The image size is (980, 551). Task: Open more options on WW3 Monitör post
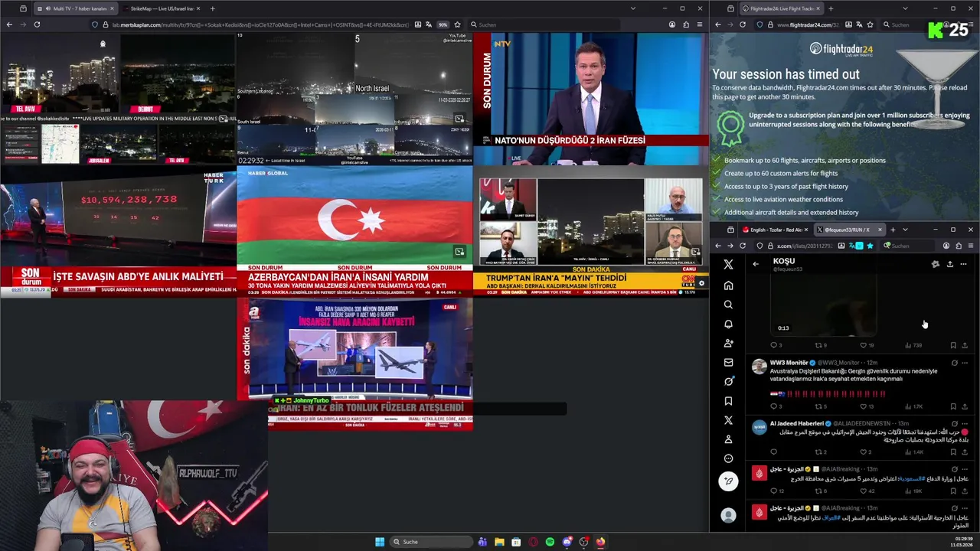pos(965,363)
